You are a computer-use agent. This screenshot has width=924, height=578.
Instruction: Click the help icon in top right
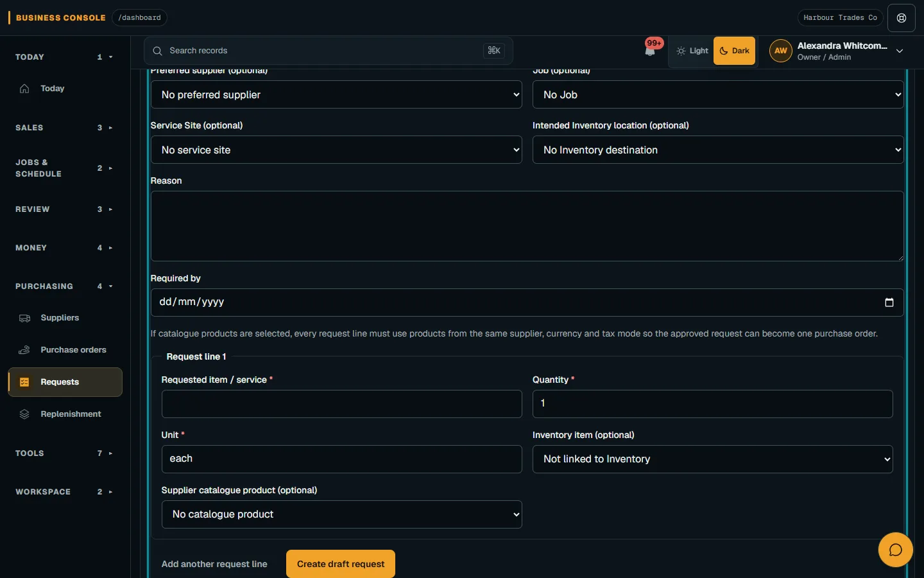[902, 18]
